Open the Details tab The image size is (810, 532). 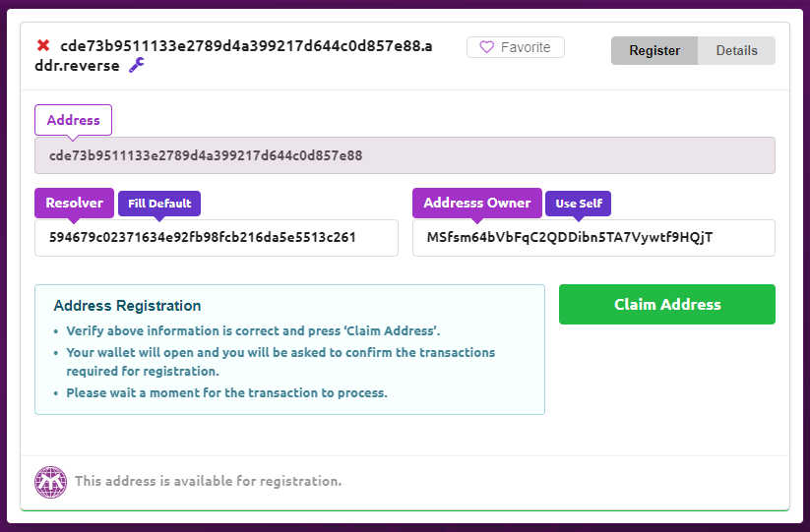pyautogui.click(x=736, y=50)
